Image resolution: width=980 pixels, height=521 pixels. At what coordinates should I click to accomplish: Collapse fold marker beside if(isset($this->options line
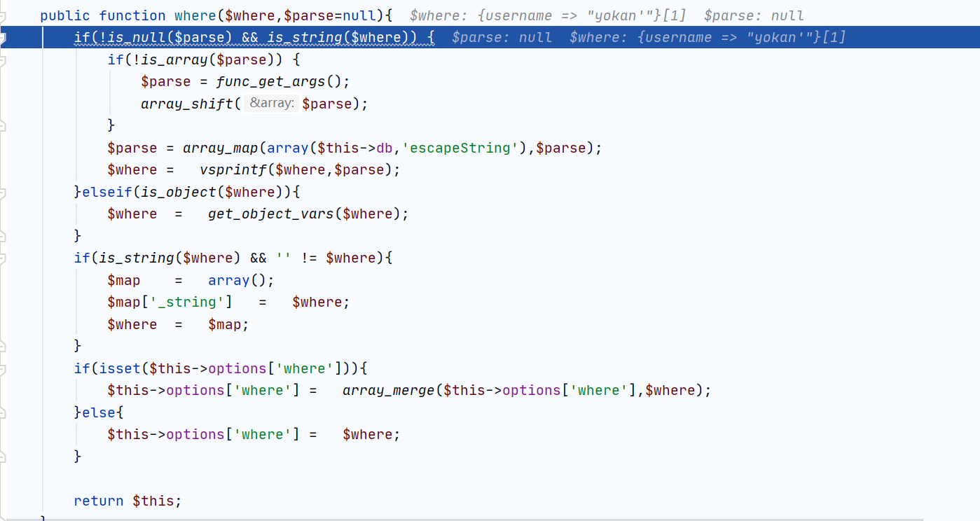pyautogui.click(x=2, y=368)
